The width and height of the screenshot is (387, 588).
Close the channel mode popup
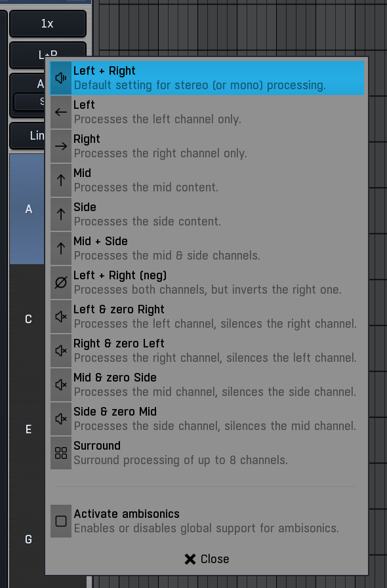tap(207, 559)
